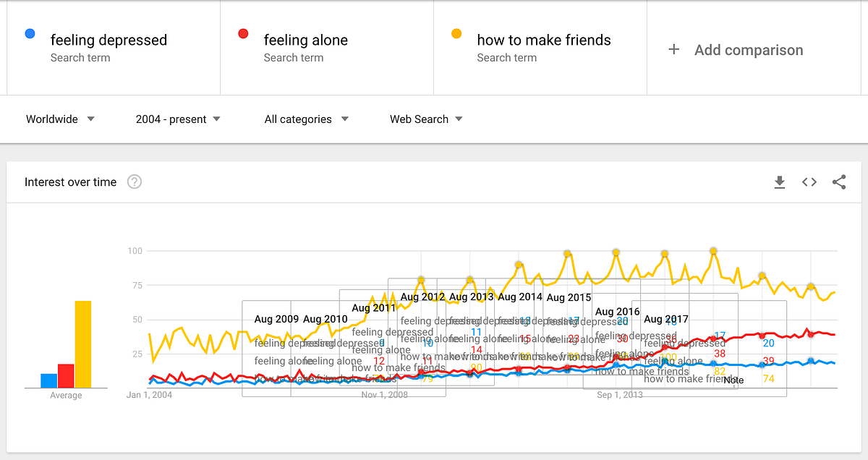Image resolution: width=868 pixels, height=460 pixels.
Task: Edit the how to make friends term
Action: tap(543, 41)
